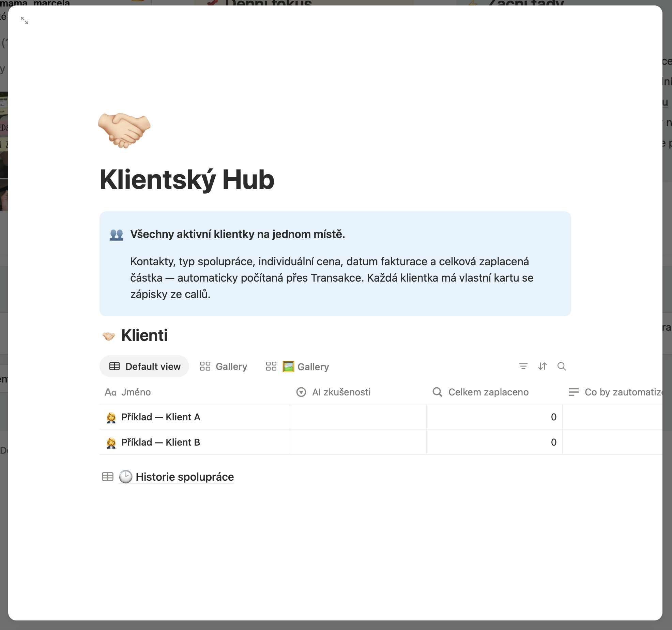This screenshot has width=672, height=630.
Task: Click Celkem zaplaceno value for Klient B
Action: point(553,442)
